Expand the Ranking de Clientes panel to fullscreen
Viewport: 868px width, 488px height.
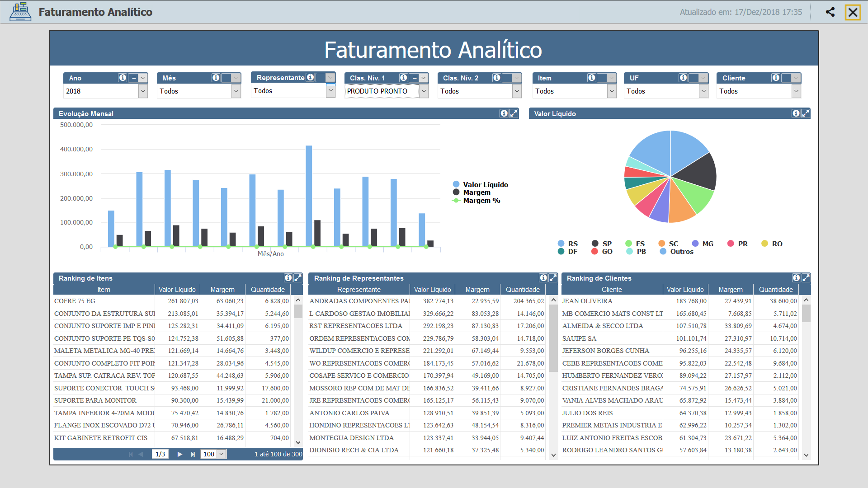(x=807, y=278)
